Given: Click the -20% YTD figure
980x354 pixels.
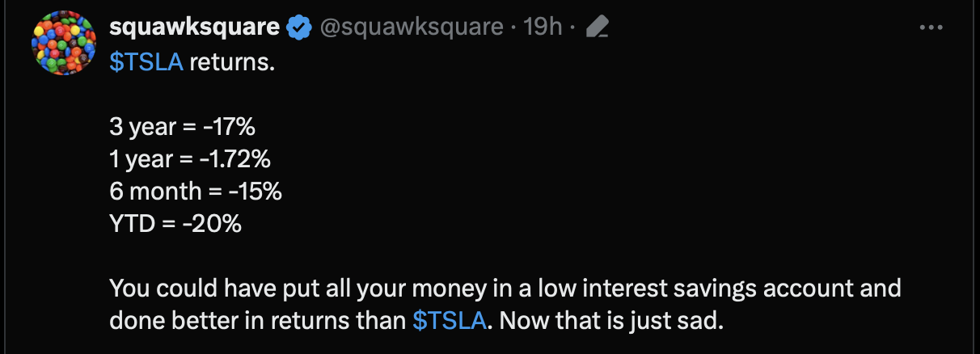Looking at the screenshot, I should tap(211, 224).
